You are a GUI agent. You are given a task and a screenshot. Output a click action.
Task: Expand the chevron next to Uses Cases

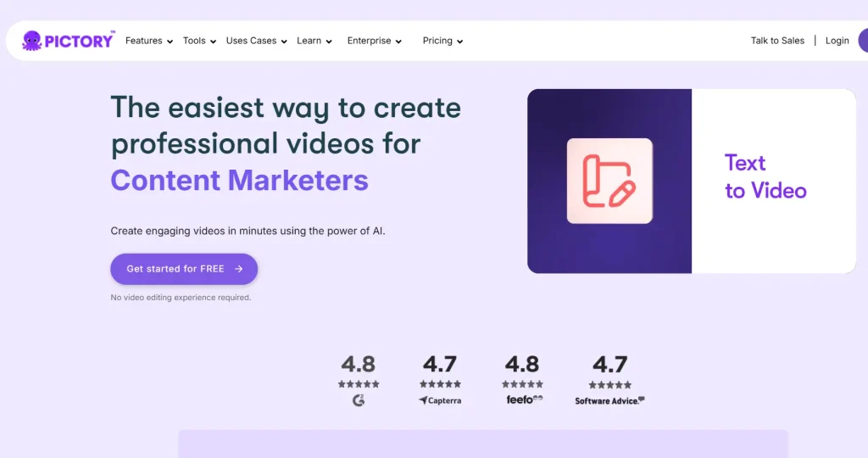(x=283, y=42)
